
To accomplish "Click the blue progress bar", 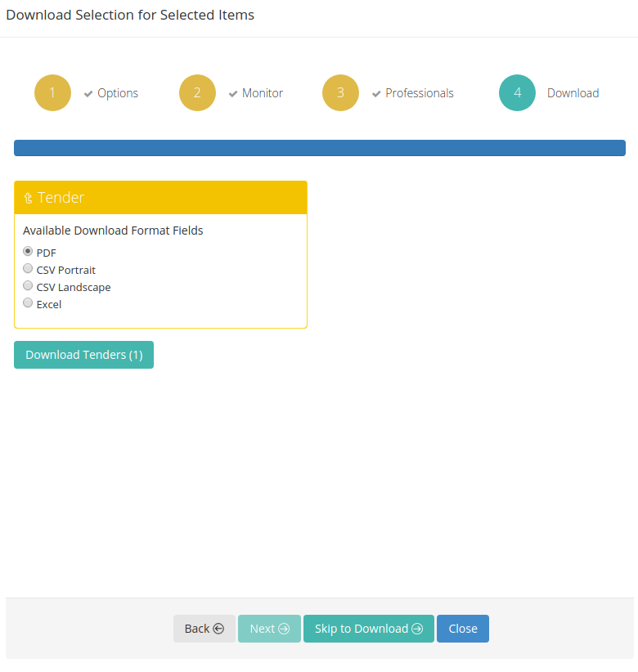I will coord(320,148).
